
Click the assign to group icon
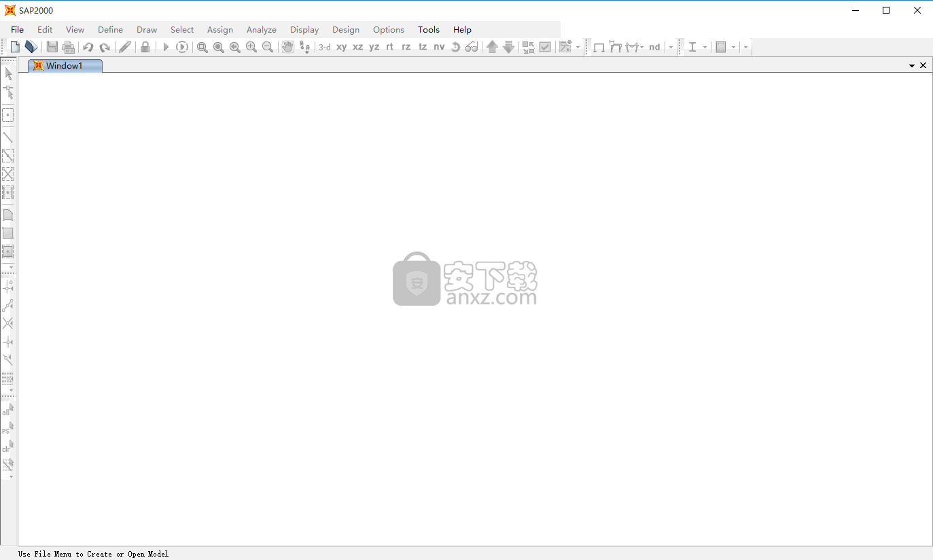[565, 47]
